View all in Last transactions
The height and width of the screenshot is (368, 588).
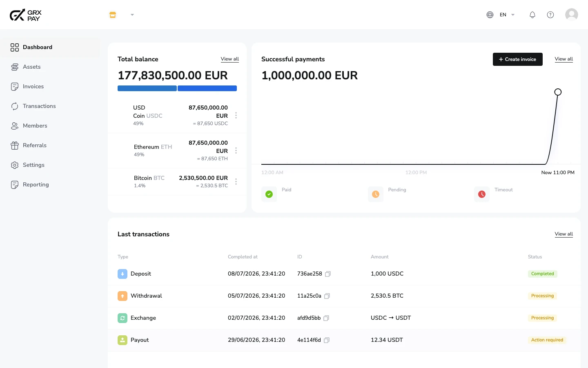click(x=563, y=234)
